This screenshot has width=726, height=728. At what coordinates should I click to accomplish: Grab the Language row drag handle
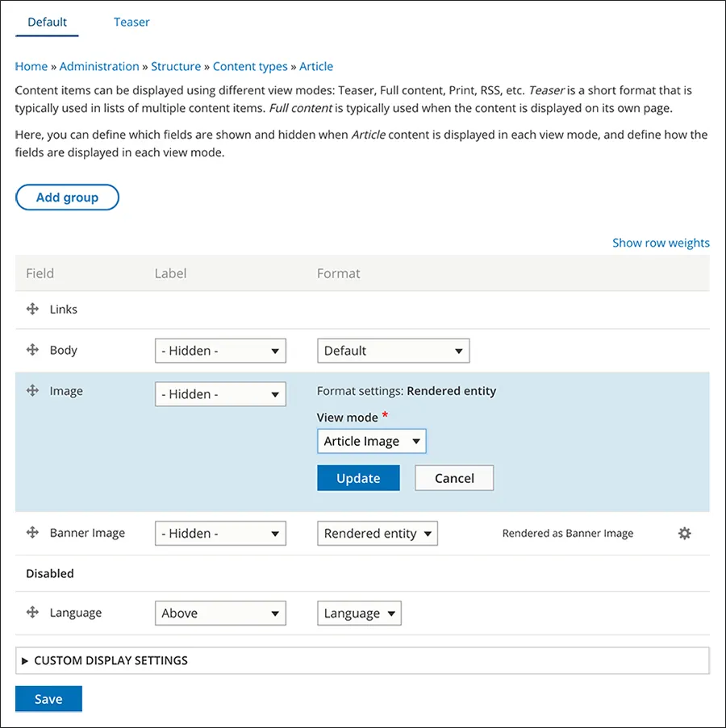pos(32,613)
